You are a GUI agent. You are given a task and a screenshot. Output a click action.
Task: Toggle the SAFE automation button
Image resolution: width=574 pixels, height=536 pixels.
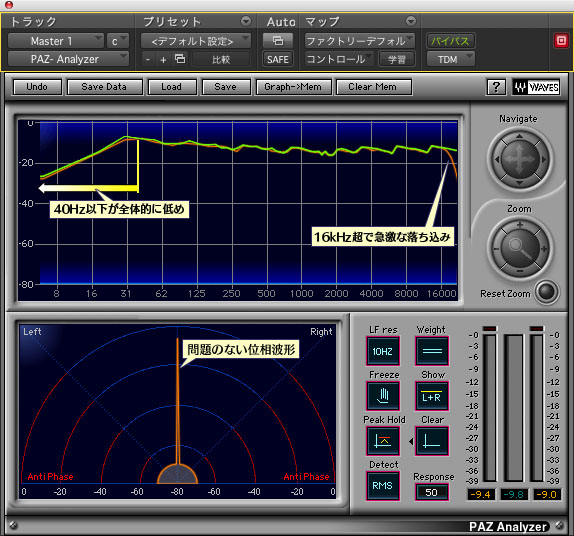click(277, 59)
